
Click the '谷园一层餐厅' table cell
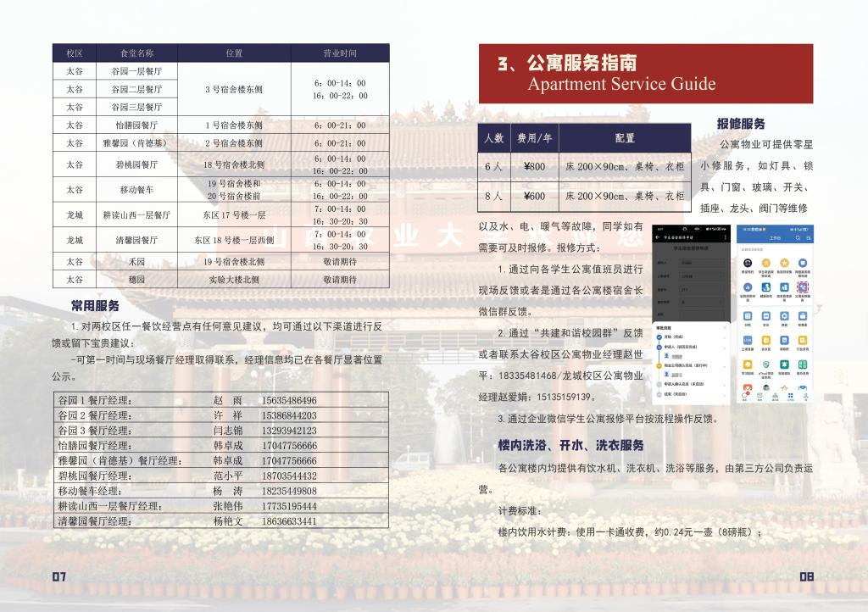point(136,71)
